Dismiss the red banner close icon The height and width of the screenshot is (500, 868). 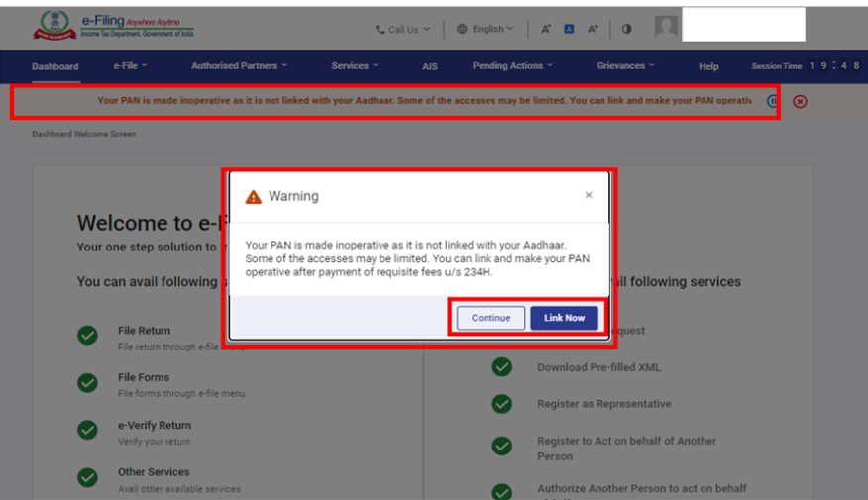pos(800,101)
